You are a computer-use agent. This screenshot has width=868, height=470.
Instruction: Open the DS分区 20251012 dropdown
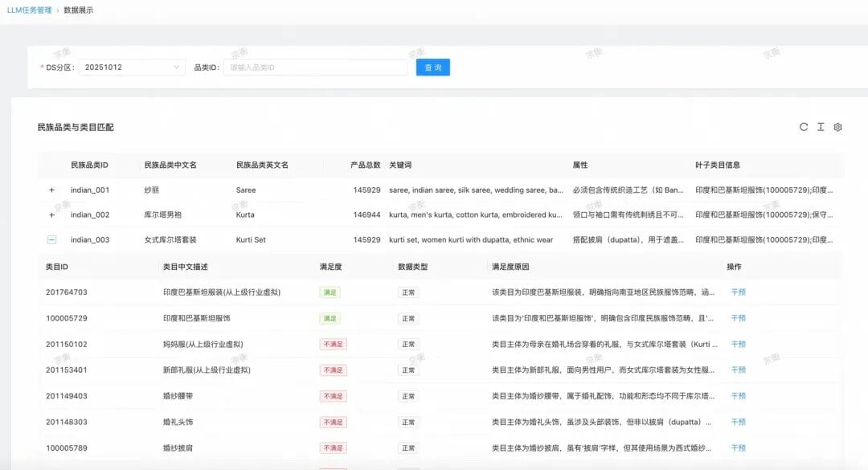click(x=132, y=67)
